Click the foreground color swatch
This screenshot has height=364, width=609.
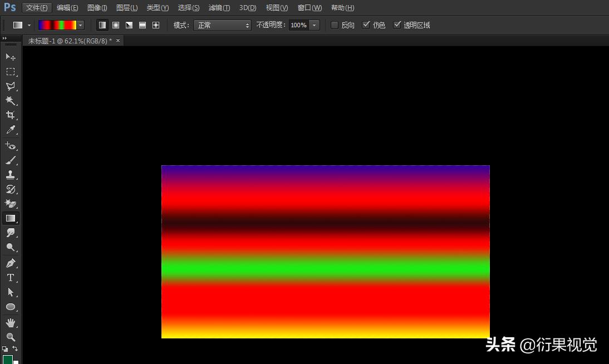pyautogui.click(x=8, y=360)
